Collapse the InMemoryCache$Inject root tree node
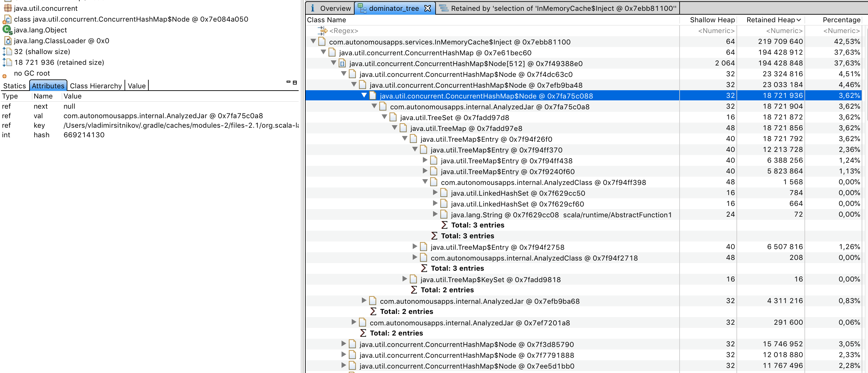The image size is (868, 373). pos(313,41)
